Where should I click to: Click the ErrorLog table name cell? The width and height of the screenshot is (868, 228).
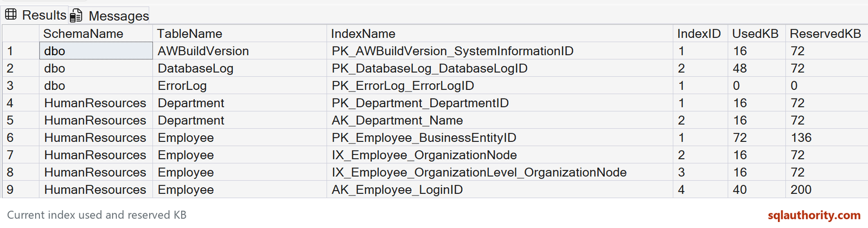coord(240,86)
